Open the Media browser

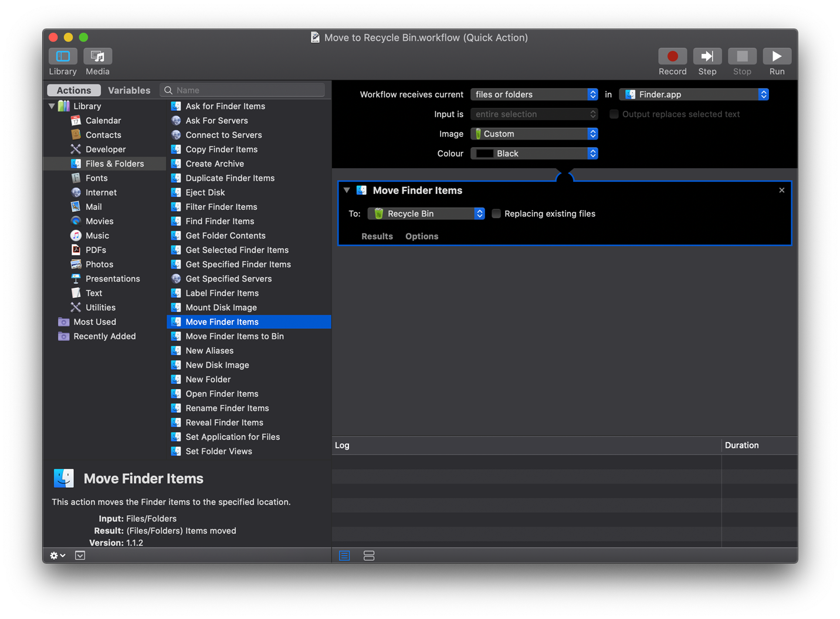point(97,56)
